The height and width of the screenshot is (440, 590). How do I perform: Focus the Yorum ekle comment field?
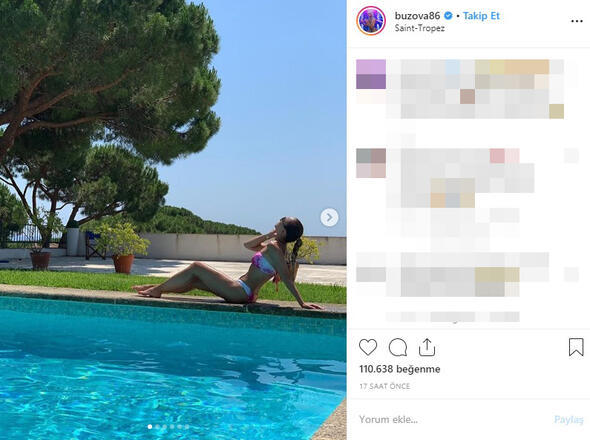coord(452,419)
